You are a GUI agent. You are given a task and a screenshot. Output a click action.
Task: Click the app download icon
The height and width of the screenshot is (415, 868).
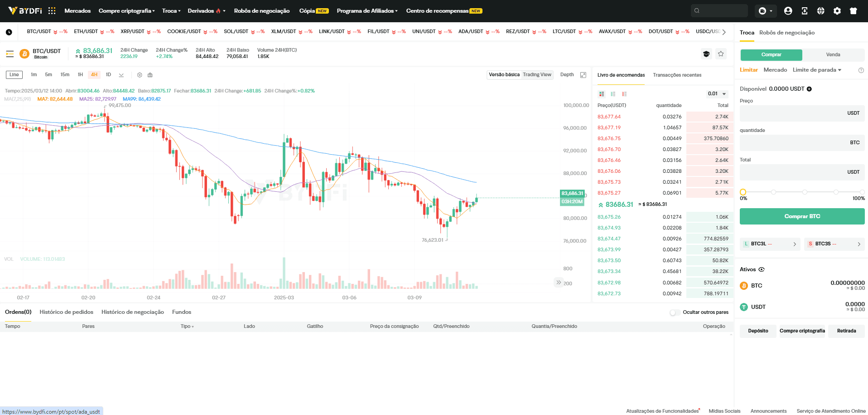pos(805,11)
